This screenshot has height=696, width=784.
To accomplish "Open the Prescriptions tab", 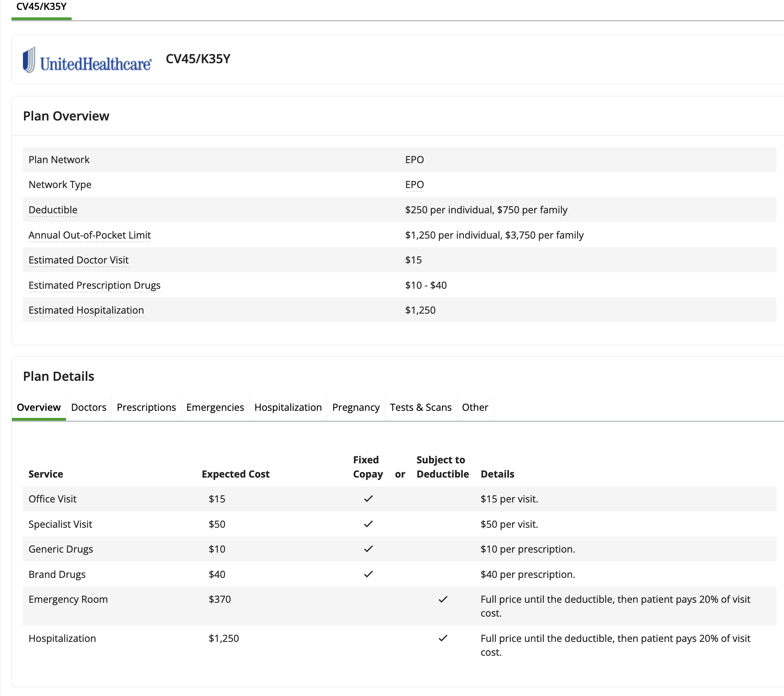I will click(146, 407).
